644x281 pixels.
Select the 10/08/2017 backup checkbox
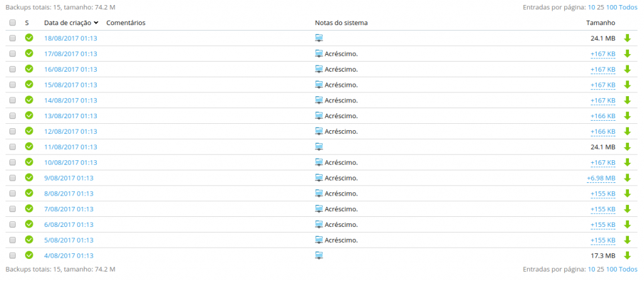[x=13, y=162]
